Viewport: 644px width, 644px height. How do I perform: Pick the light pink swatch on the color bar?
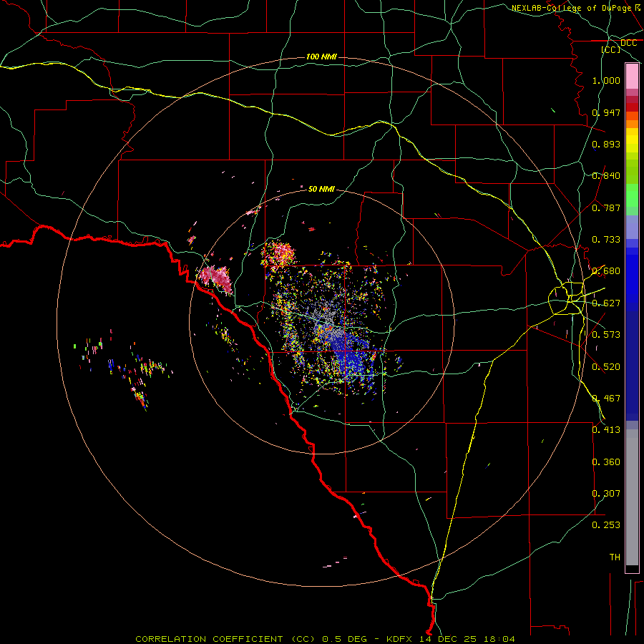632,76
